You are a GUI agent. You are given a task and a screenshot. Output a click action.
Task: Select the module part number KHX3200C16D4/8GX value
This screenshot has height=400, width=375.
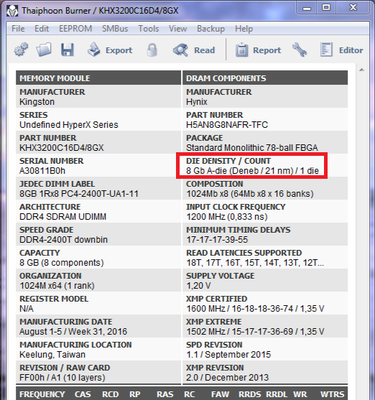point(62,148)
